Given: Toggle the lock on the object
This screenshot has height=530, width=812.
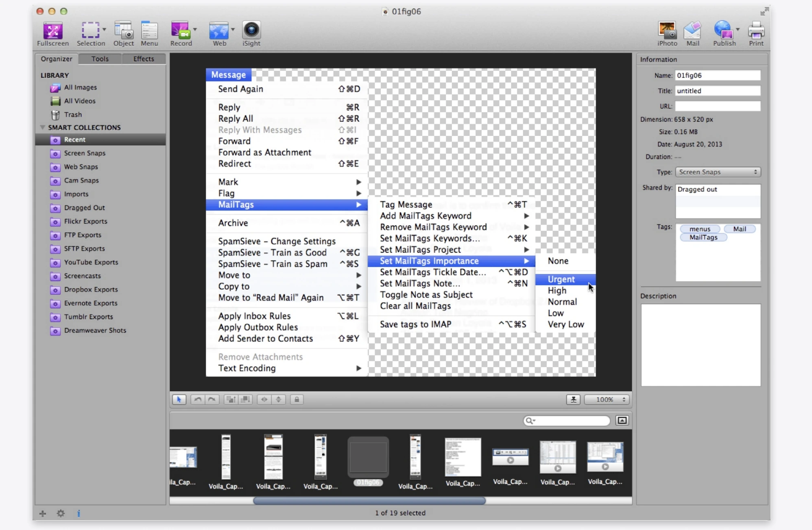Looking at the screenshot, I should pyautogui.click(x=297, y=399).
